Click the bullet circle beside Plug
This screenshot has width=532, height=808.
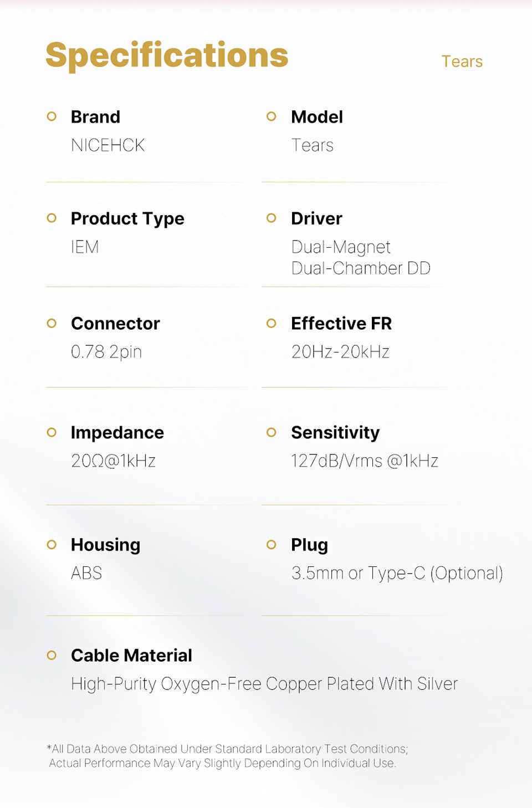click(x=271, y=545)
